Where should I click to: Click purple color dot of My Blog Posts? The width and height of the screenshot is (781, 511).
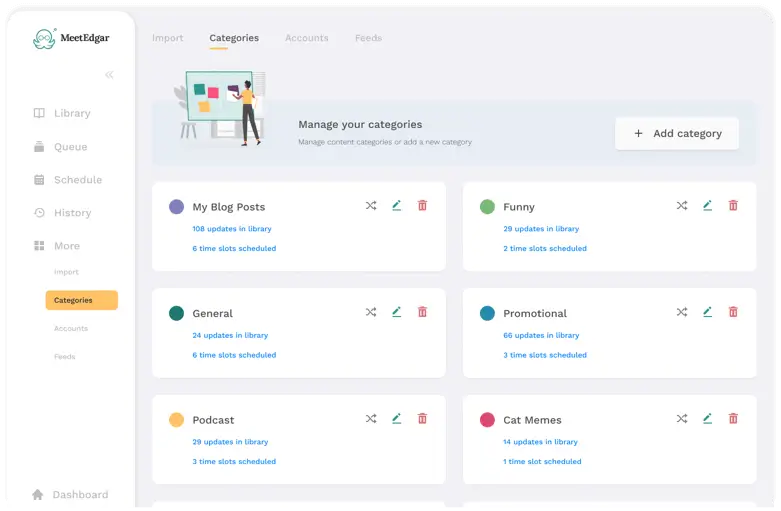[176, 206]
